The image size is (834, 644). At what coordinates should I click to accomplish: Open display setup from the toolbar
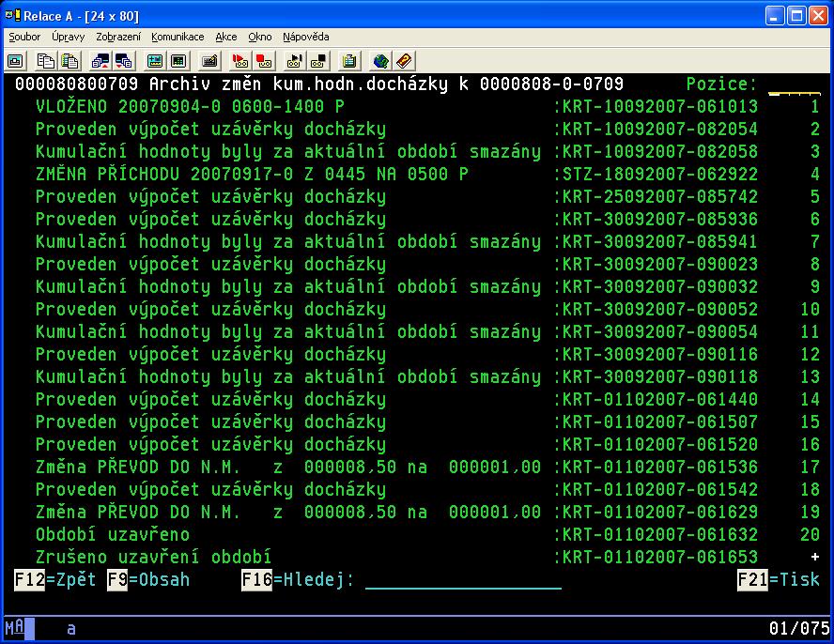click(154, 61)
